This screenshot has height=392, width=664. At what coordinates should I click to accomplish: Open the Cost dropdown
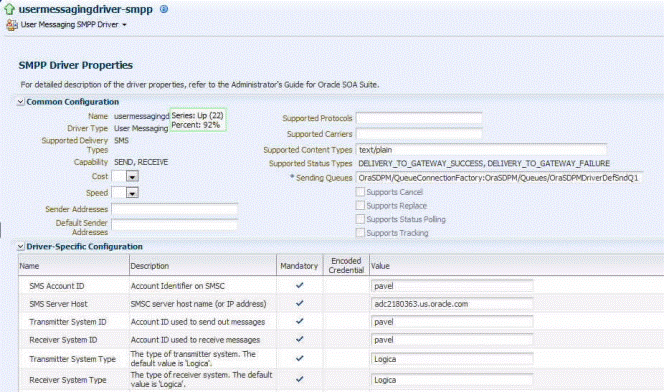point(132,177)
